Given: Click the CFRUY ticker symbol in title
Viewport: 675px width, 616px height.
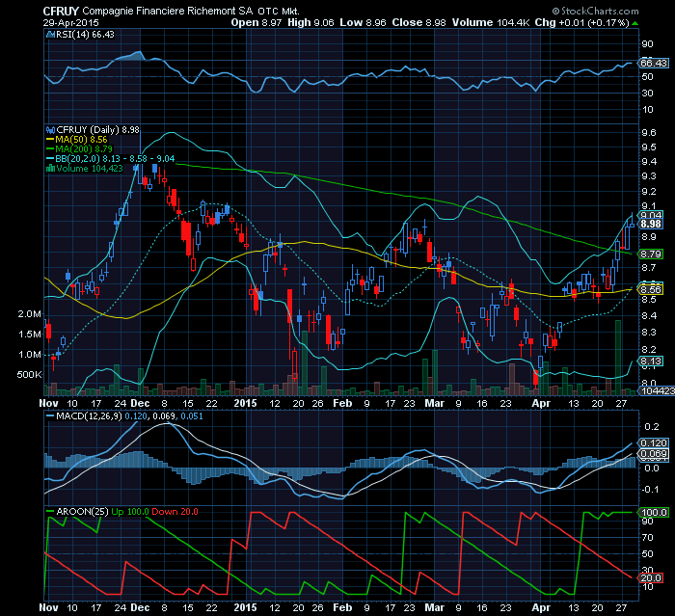Looking at the screenshot, I should pyautogui.click(x=61, y=12).
